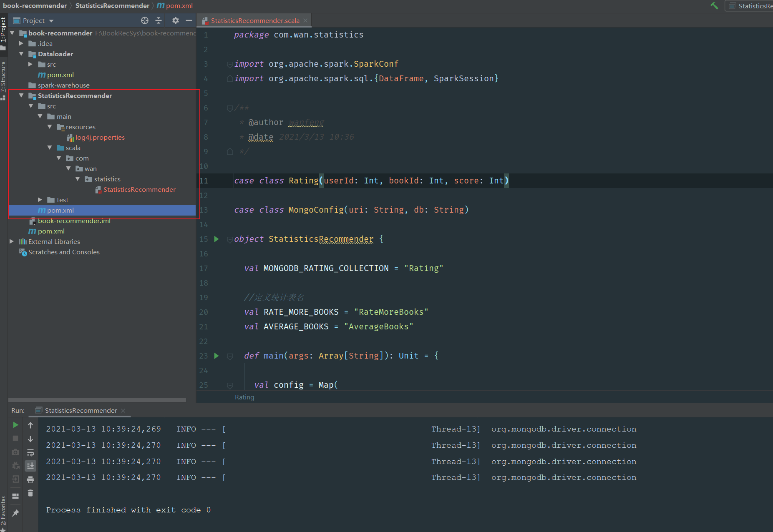This screenshot has height=532, width=773.
Task: Click 'Process finished with exit code 0' text
Action: point(128,510)
